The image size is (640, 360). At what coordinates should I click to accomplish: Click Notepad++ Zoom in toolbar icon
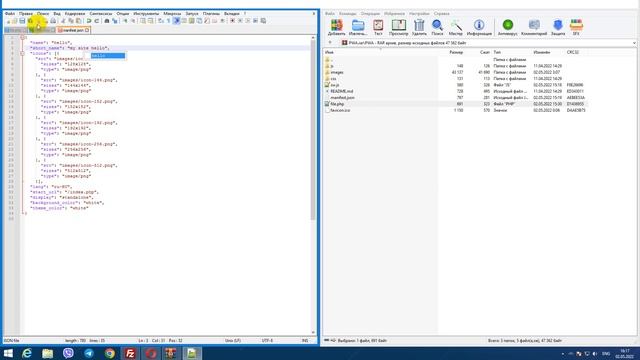125,21
